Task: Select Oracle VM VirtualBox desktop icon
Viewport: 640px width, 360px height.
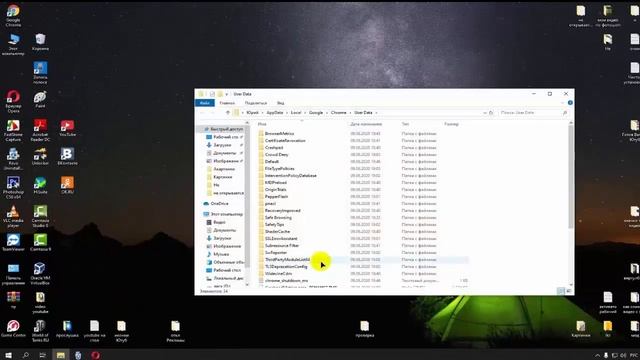Action: 40,273
